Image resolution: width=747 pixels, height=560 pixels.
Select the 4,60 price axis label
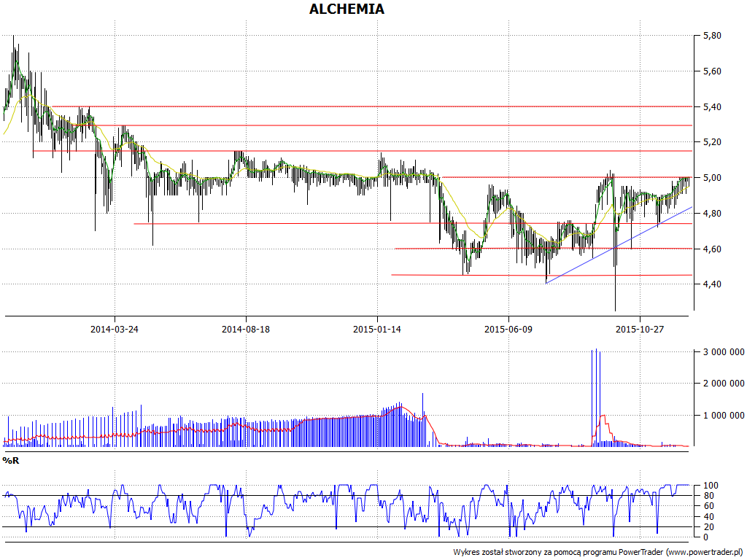[x=712, y=249]
